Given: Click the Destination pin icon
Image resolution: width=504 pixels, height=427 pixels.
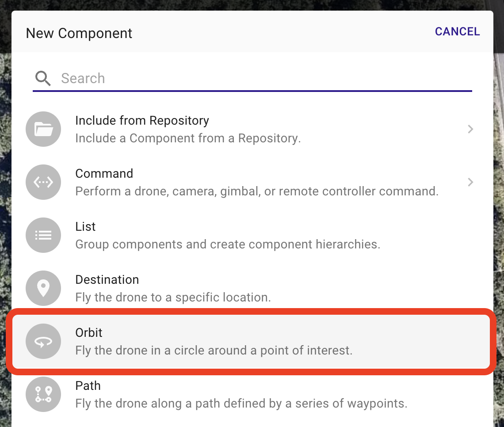Looking at the screenshot, I should [x=43, y=288].
